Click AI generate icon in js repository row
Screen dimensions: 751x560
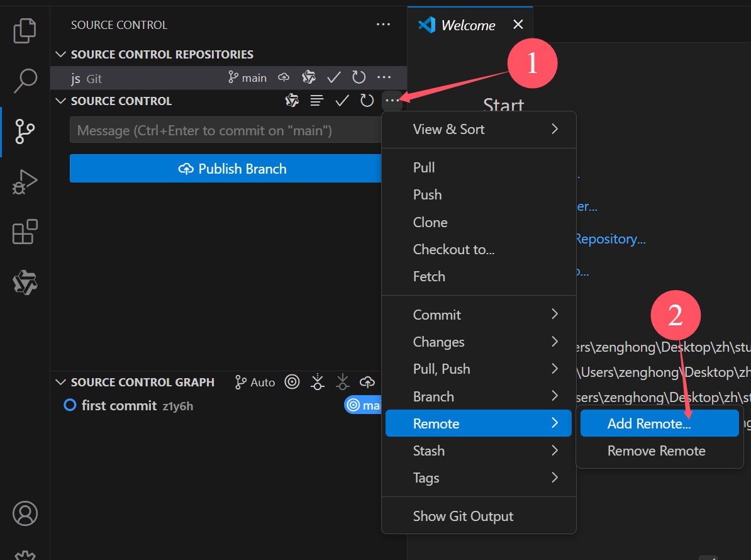[x=309, y=77]
